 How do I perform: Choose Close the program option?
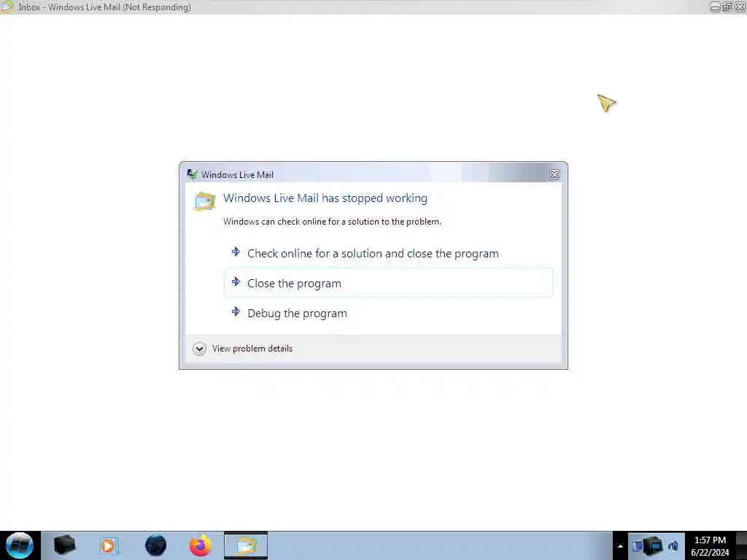pos(388,283)
